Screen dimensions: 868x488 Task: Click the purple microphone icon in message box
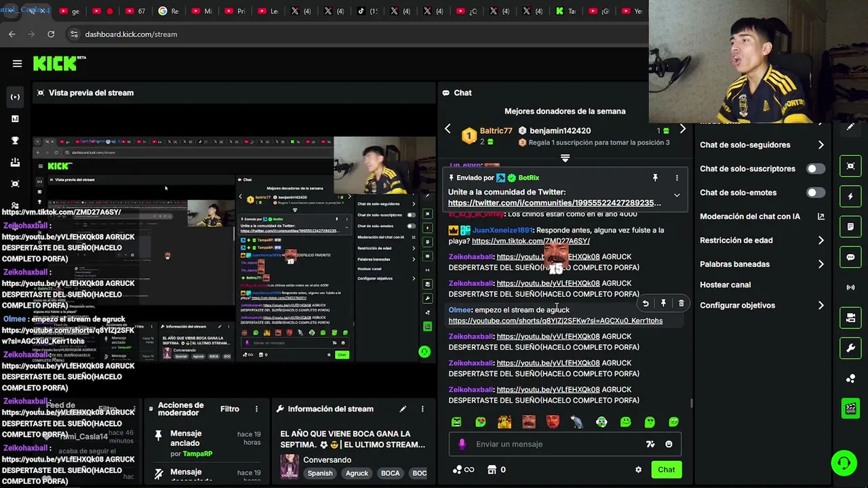(462, 444)
